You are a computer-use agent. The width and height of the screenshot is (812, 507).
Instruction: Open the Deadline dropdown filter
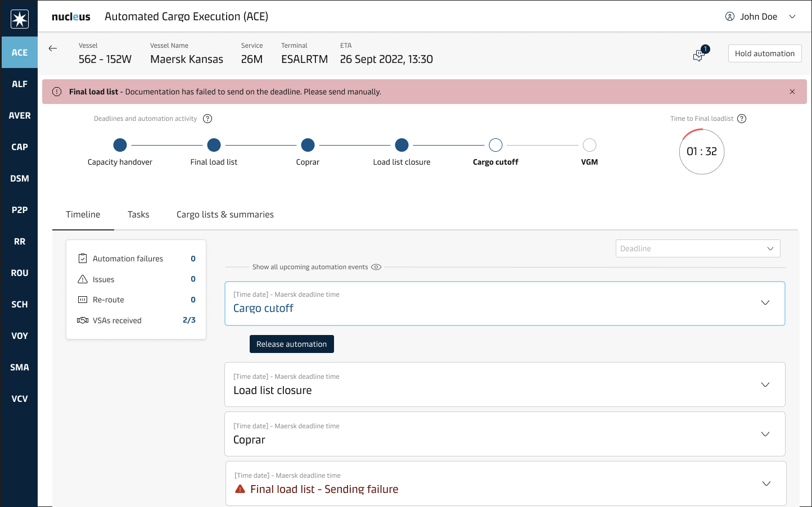click(697, 248)
